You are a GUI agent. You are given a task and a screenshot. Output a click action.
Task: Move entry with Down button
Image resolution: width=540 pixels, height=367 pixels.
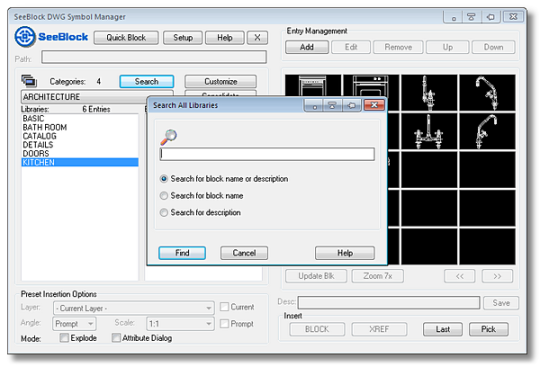point(494,47)
